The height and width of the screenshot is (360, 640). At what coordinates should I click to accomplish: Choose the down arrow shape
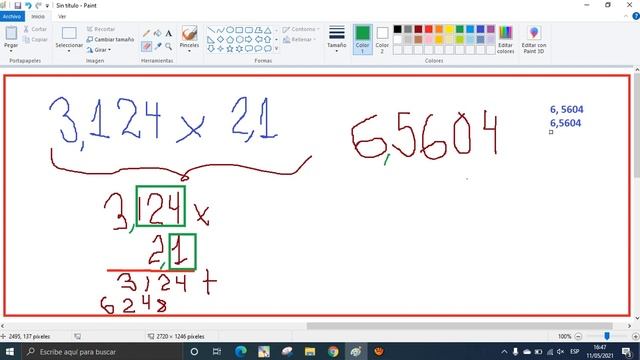pos(211,49)
